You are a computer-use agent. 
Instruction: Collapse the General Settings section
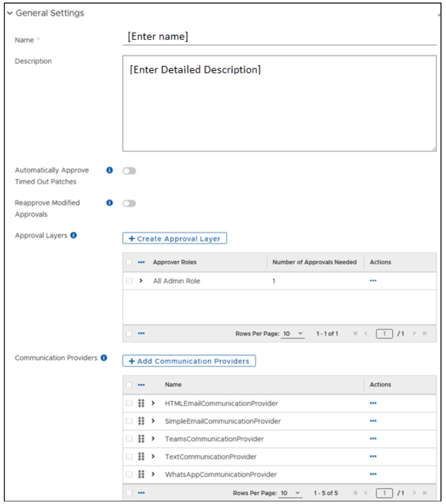[x=10, y=13]
